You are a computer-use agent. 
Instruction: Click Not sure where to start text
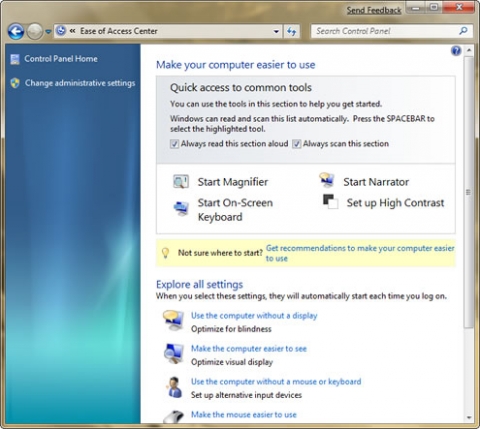[220, 253]
